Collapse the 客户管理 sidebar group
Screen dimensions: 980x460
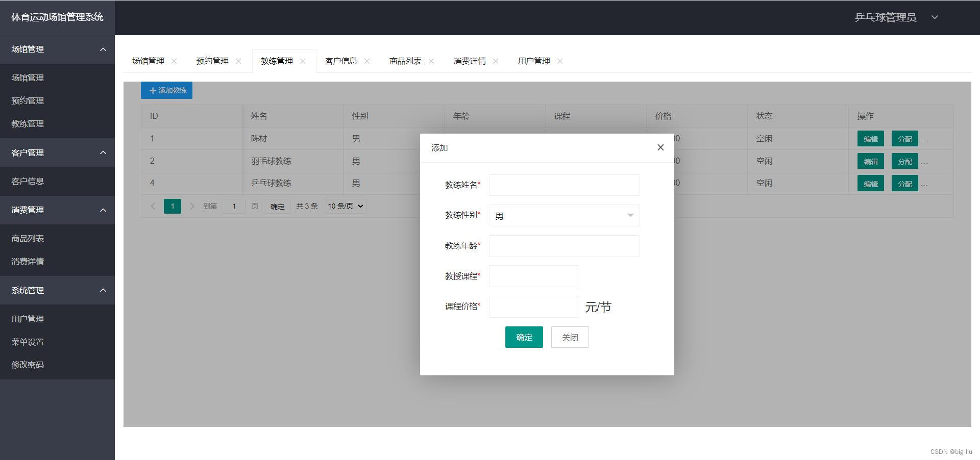[103, 152]
